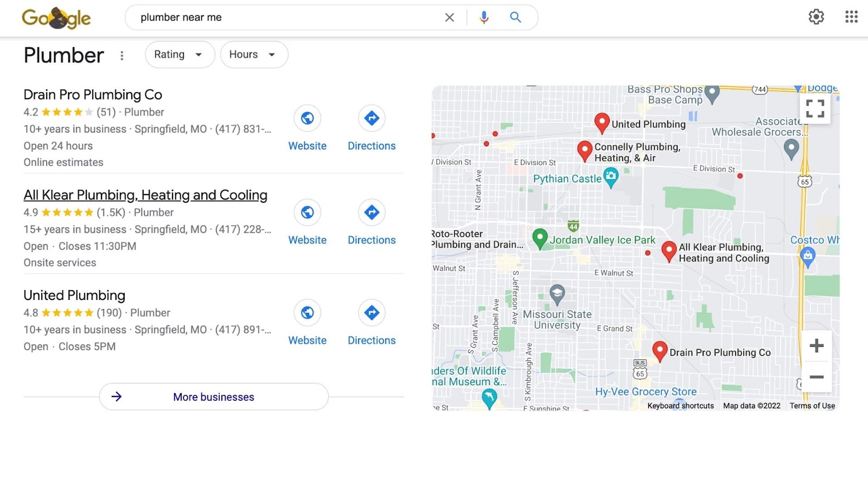
Task: Click 'Online estimates' text
Action: [63, 162]
